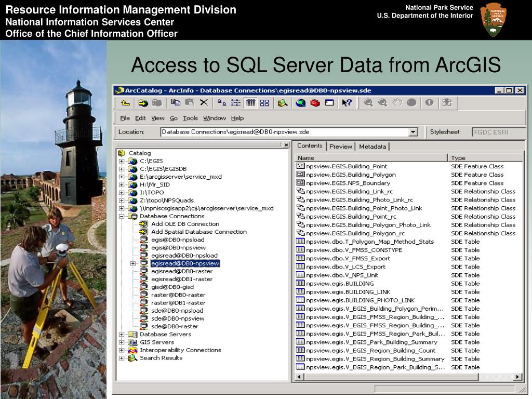Open the Command Line window icon

click(x=329, y=103)
